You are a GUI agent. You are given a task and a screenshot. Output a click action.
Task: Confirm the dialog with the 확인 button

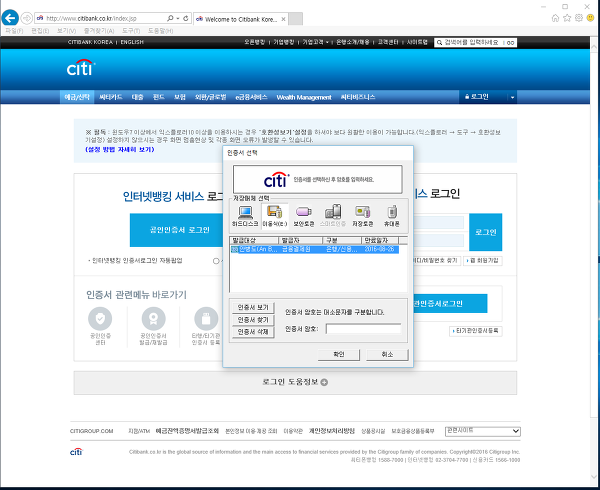339,355
